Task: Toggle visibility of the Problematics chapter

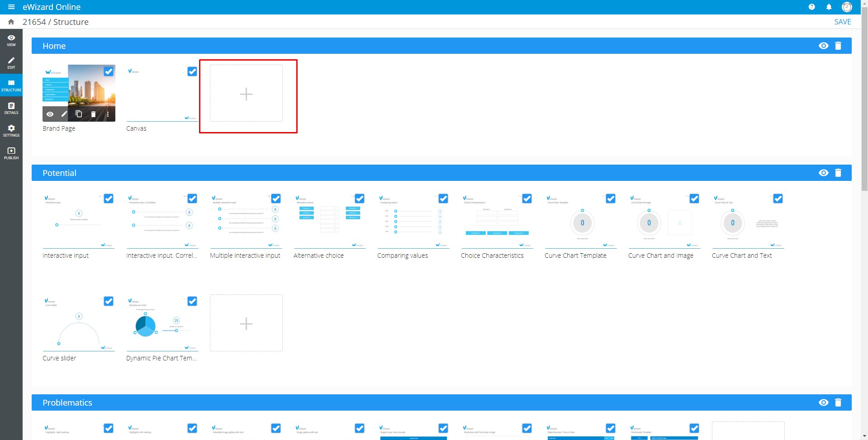Action: (823, 402)
